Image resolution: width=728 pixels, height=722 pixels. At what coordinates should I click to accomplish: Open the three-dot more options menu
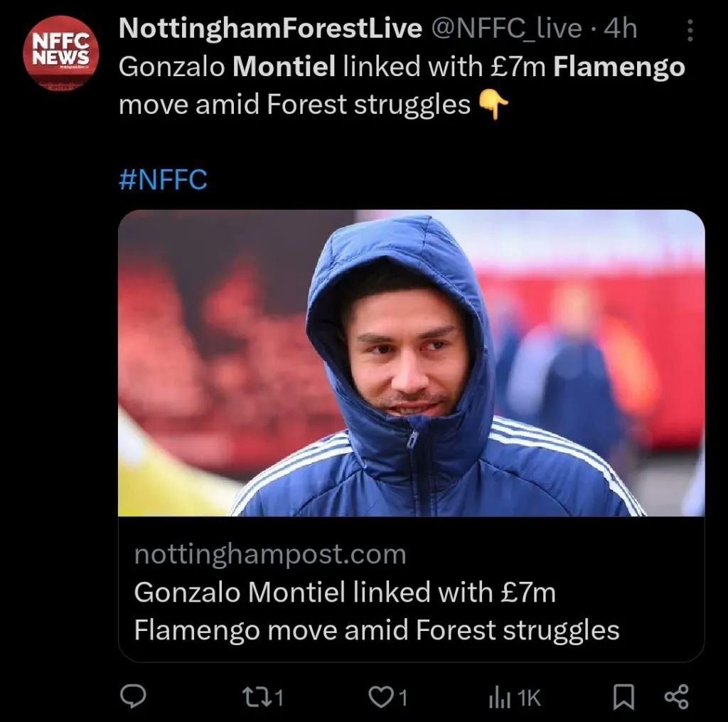[x=688, y=30]
